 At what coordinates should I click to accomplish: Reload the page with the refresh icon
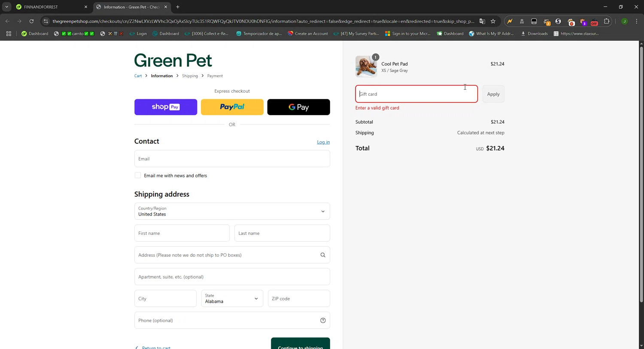(x=31, y=21)
